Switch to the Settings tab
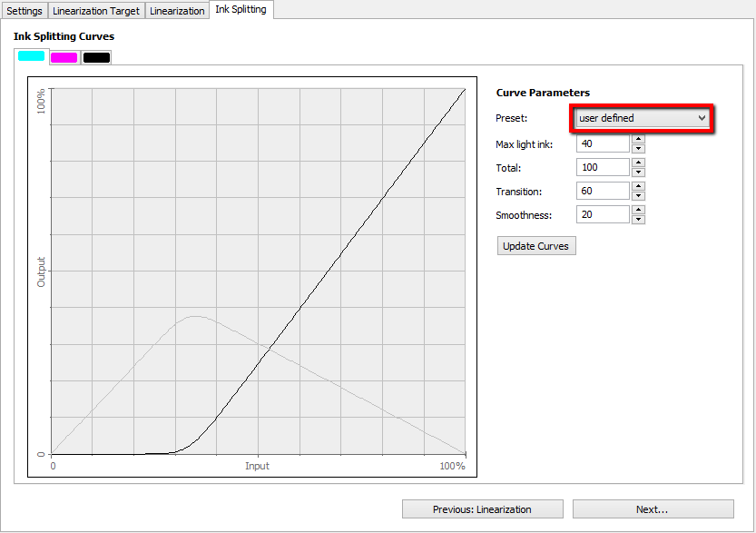756x533 pixels. 25,11
